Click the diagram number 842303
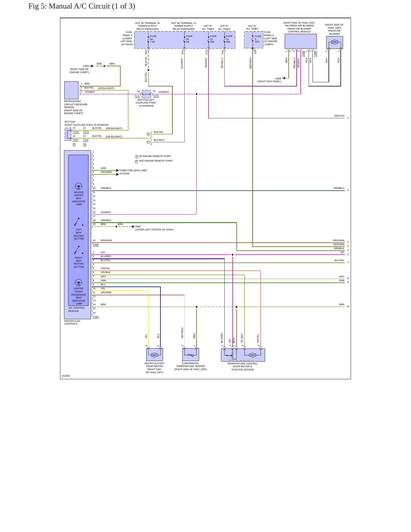This screenshot has width=411, height=532. (x=66, y=376)
